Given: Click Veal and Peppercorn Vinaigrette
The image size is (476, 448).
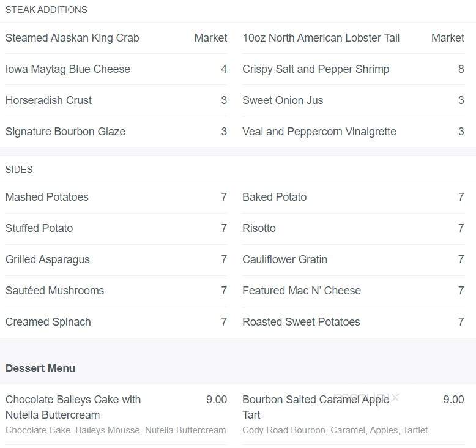Looking at the screenshot, I should [x=319, y=132].
